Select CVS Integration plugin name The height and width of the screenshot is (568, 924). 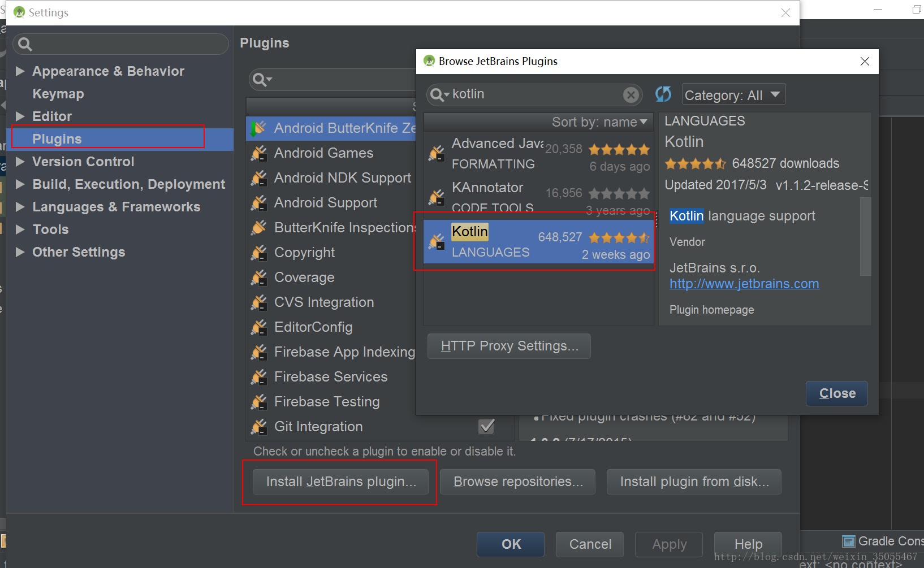pyautogui.click(x=324, y=302)
